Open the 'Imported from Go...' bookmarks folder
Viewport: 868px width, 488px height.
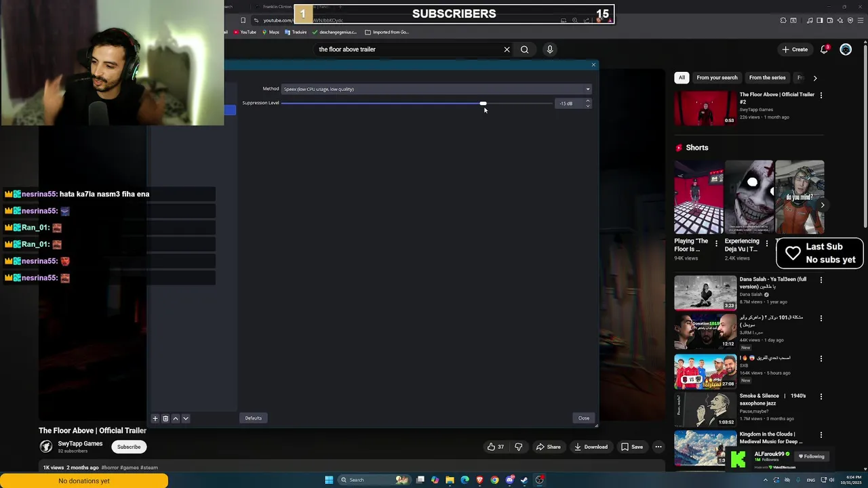[387, 32]
